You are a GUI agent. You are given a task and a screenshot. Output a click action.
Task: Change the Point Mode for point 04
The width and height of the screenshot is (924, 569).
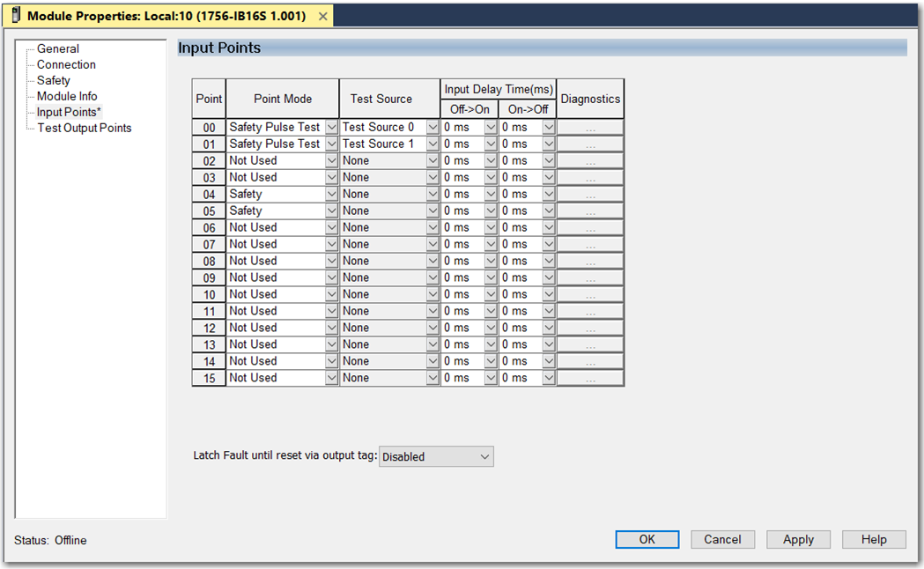(331, 195)
